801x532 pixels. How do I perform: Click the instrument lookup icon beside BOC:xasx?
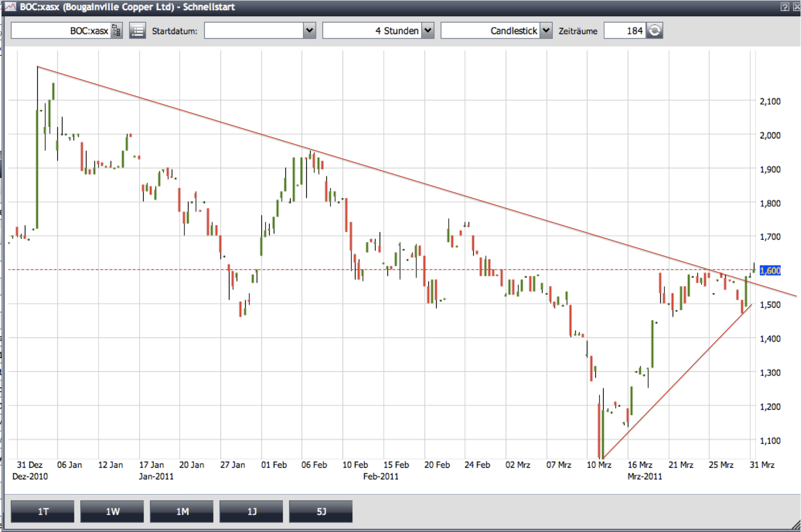(116, 31)
